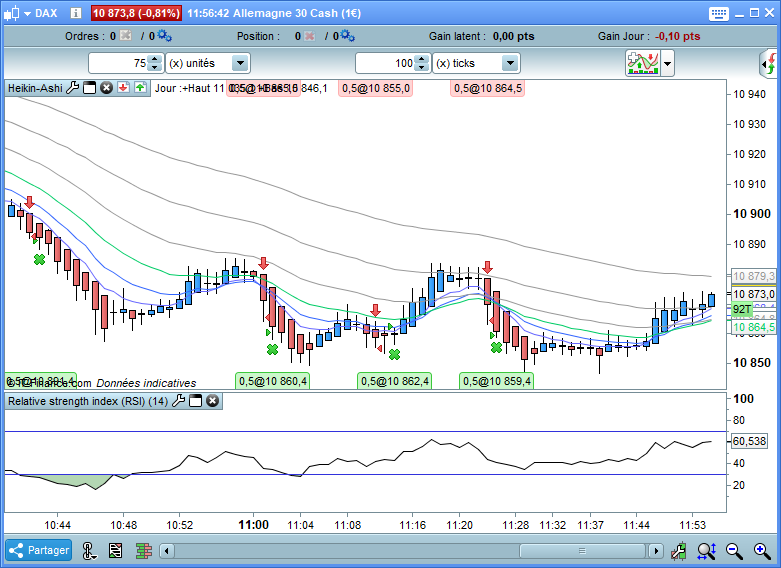Image resolution: width=781 pixels, height=568 pixels.
Task: Click the green 92T tick counter label
Action: pyautogui.click(x=742, y=309)
